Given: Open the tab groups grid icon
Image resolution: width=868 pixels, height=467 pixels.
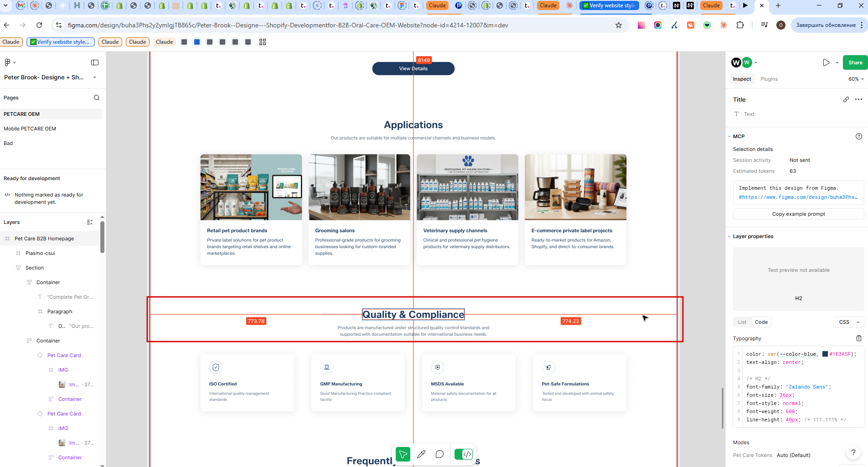Looking at the screenshot, I should (x=263, y=42).
